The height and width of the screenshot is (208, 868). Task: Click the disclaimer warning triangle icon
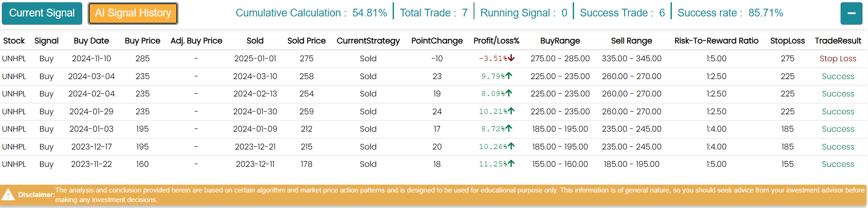(x=8, y=195)
